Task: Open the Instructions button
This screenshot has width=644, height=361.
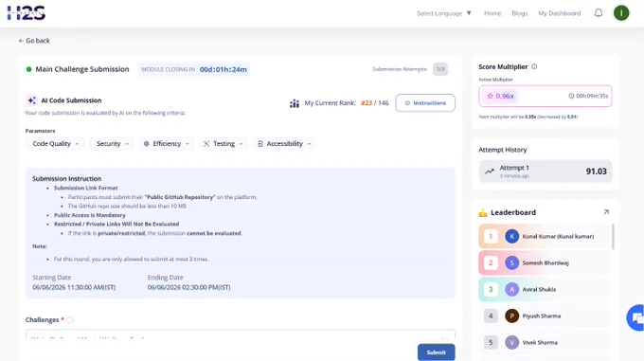Action: 425,102
